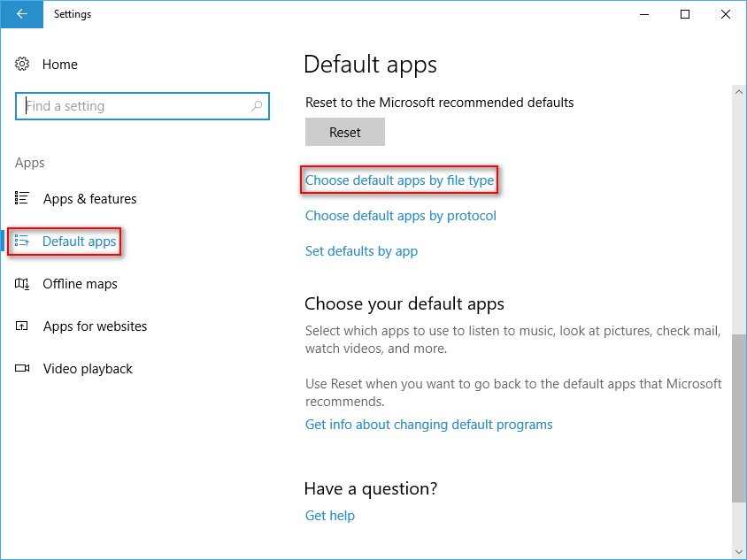Click the Apps for websites icon
The image size is (747, 560).
[x=23, y=326]
